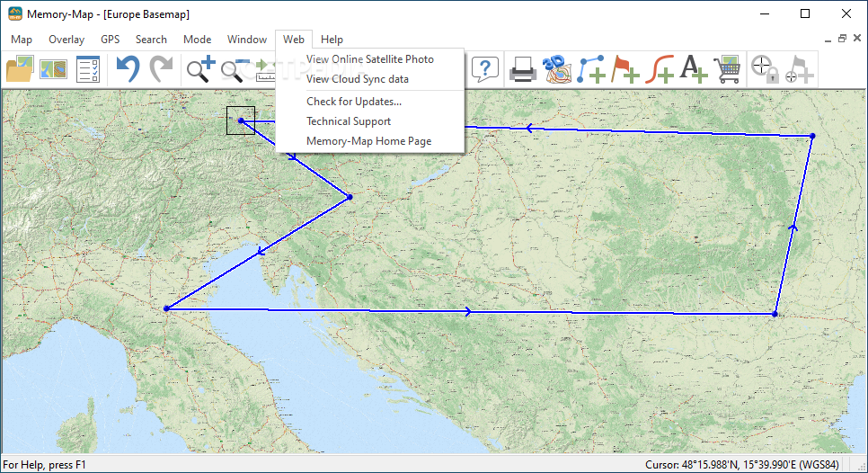Print the current map
Screen dimensions: 868x473
tap(523, 69)
